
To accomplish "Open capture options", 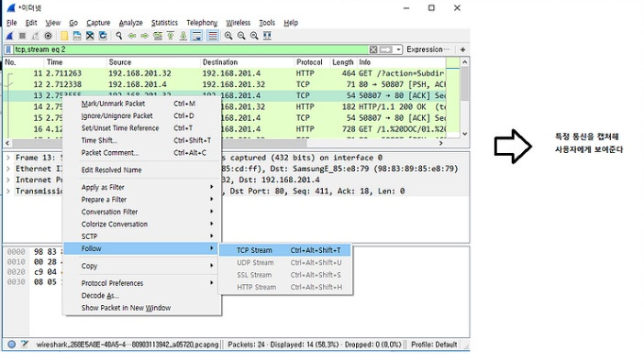I will point(48,36).
